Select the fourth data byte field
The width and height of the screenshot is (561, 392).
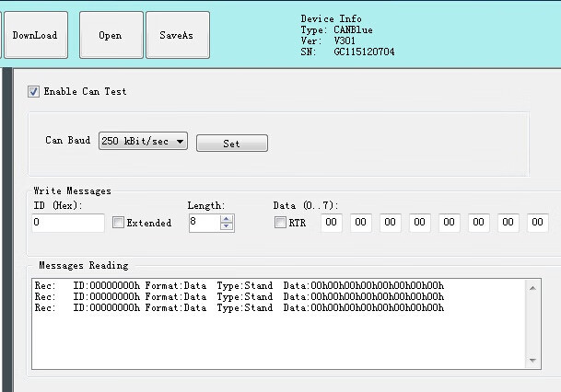point(420,223)
